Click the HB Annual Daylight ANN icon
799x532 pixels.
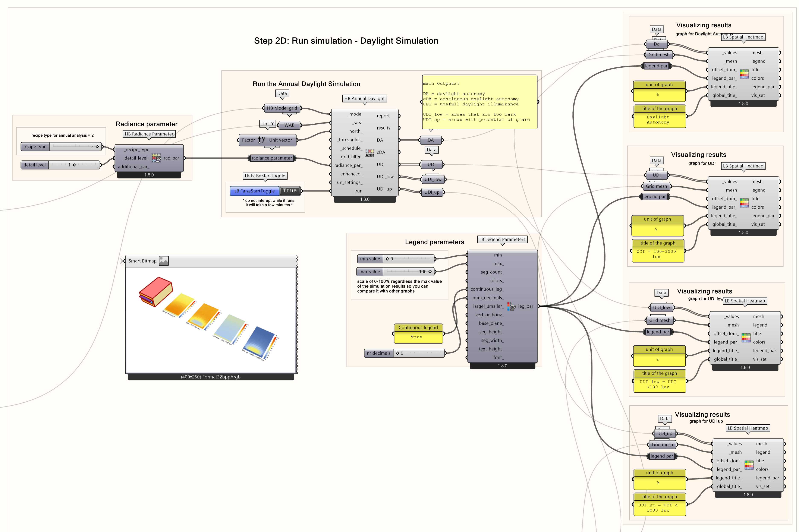tap(370, 153)
